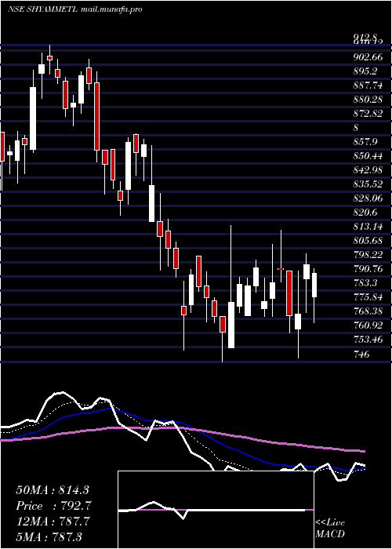Click the 50MA : 814.3 readout
Image resolution: width=392 pixels, height=549 pixels.
[x=53, y=490]
